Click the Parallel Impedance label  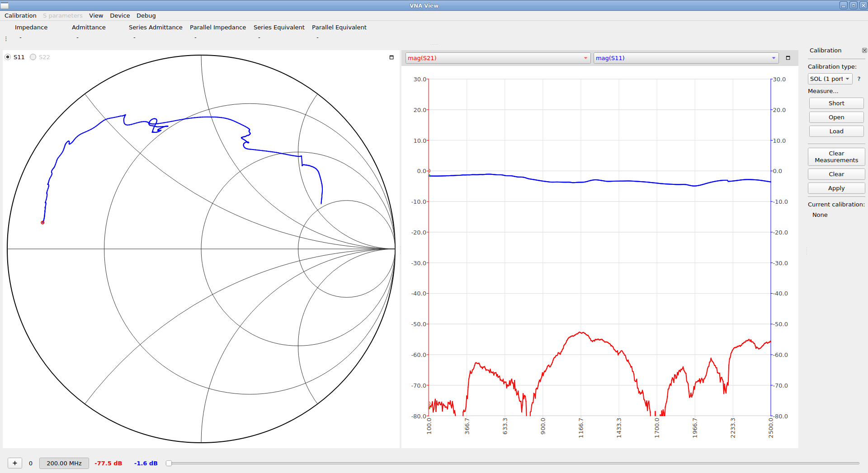tap(218, 27)
